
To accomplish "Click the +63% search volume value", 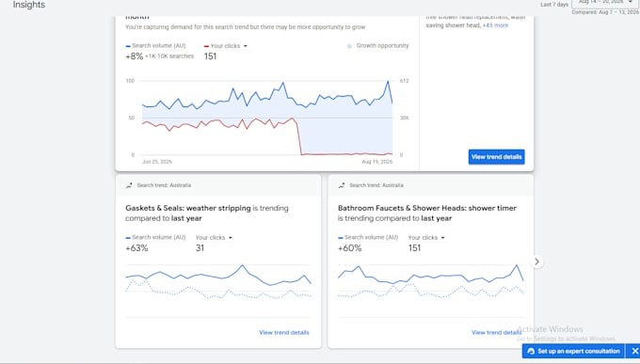I will point(136,248).
